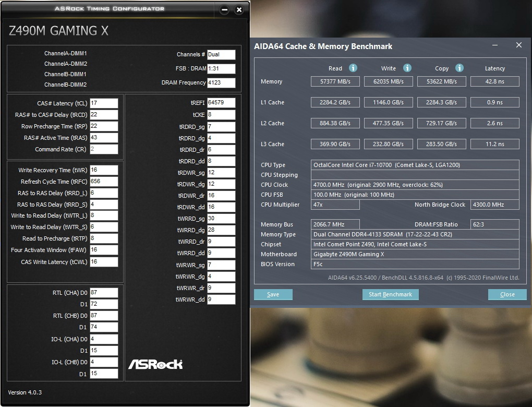Click Start Benchmark button

tap(391, 294)
